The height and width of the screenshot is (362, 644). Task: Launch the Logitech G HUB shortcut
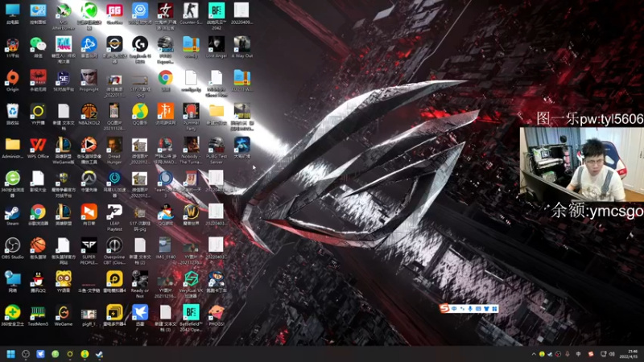point(140,49)
